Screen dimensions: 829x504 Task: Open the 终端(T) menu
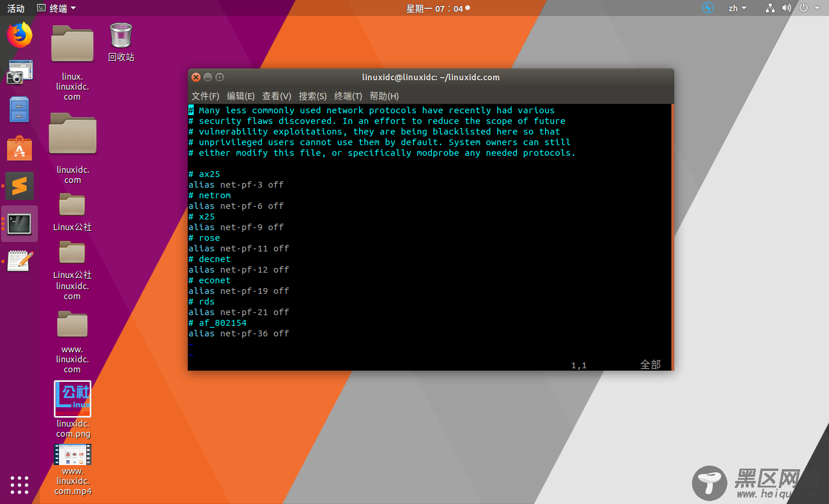click(348, 96)
